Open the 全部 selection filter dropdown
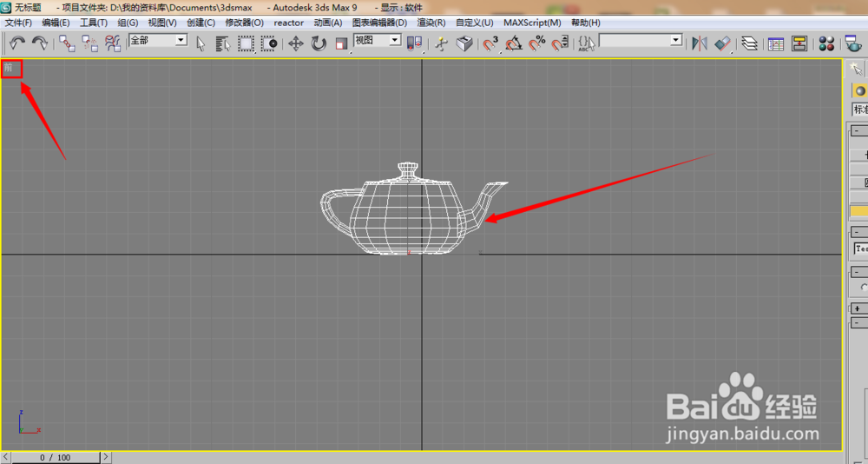 point(158,40)
